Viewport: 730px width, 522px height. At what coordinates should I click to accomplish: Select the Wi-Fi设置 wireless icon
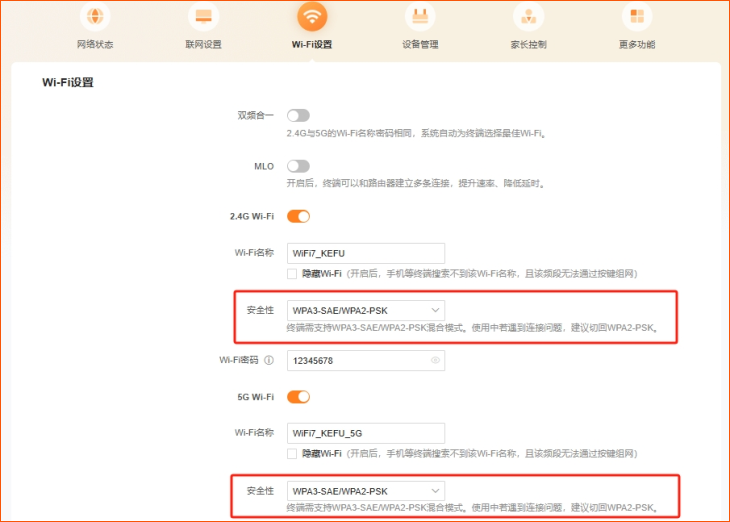[312, 16]
